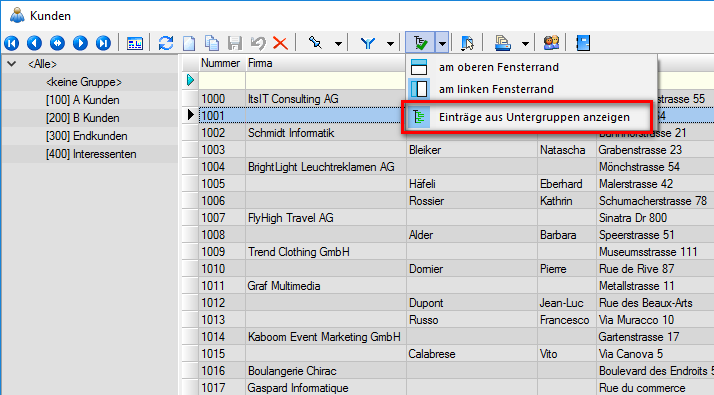
Task: Jump to first record button
Action: 12,43
